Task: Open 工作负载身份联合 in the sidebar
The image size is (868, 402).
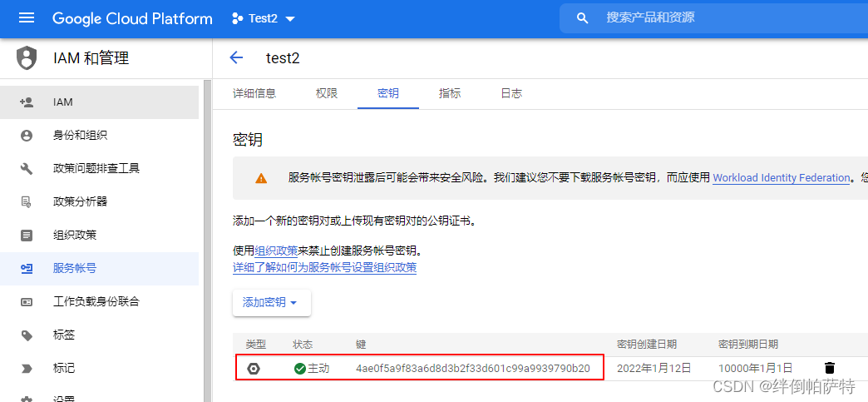Action: point(99,301)
